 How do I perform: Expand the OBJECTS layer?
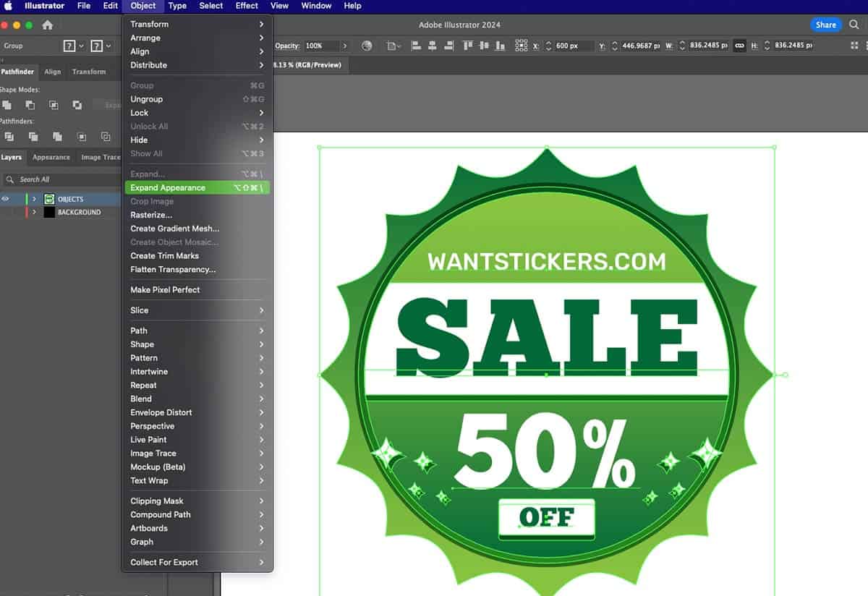(x=34, y=199)
